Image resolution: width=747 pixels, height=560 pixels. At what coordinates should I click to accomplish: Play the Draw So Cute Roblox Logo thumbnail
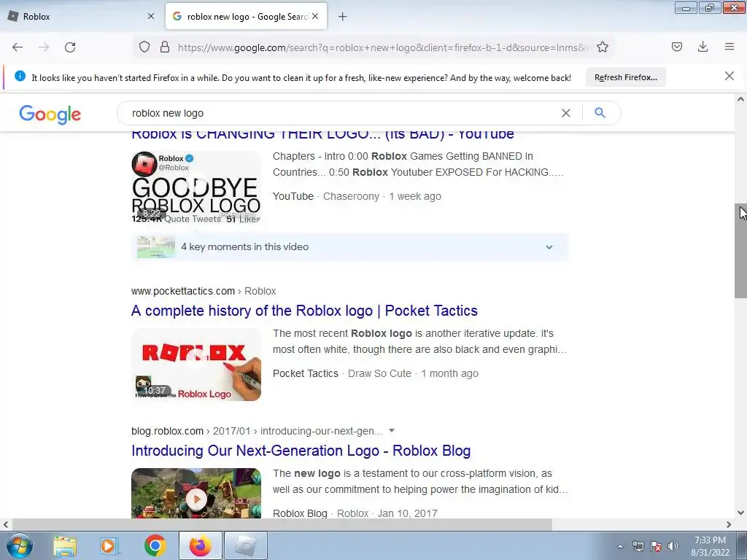coord(196,365)
